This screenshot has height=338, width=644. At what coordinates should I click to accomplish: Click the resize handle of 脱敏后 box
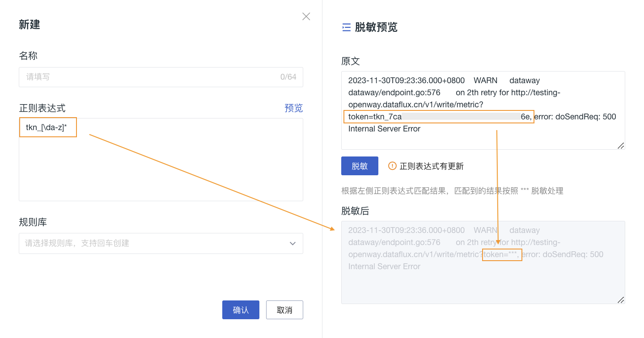click(x=621, y=300)
